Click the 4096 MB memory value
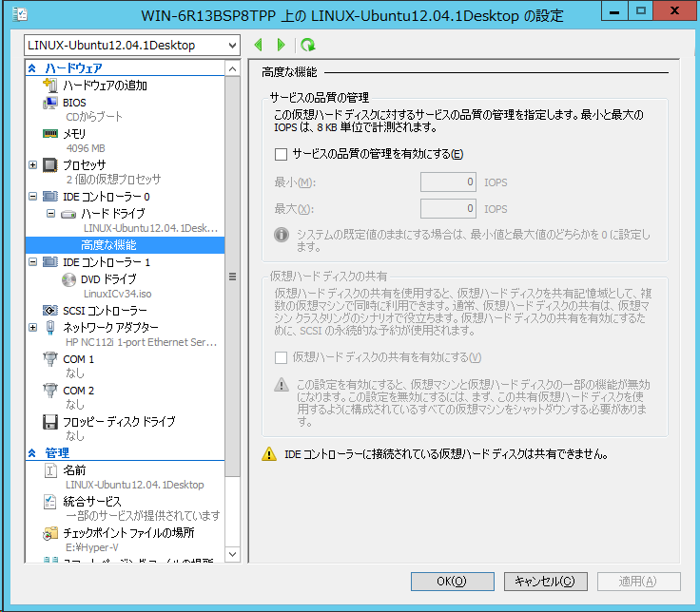 click(86, 148)
